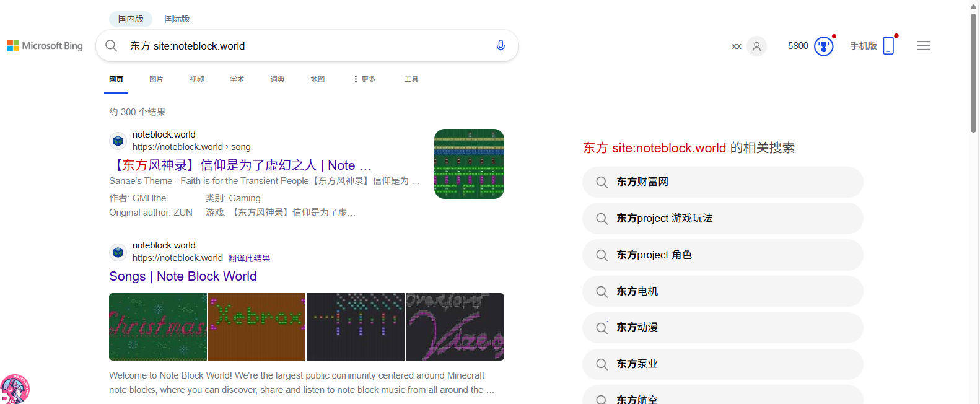
Task: Click noteblock.world favicon on Songs result
Action: point(118,252)
